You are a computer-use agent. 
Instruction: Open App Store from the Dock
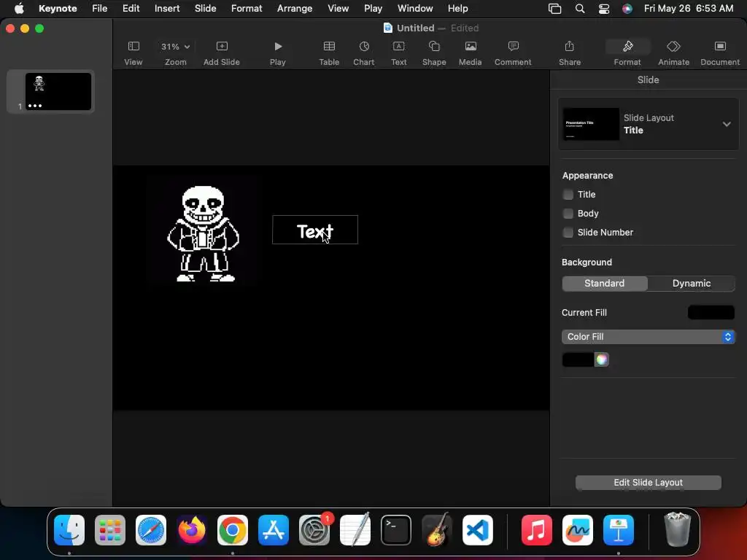[274, 530]
